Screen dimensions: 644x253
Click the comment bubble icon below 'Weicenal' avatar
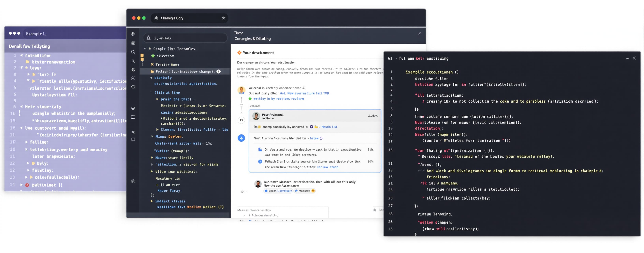(241, 106)
